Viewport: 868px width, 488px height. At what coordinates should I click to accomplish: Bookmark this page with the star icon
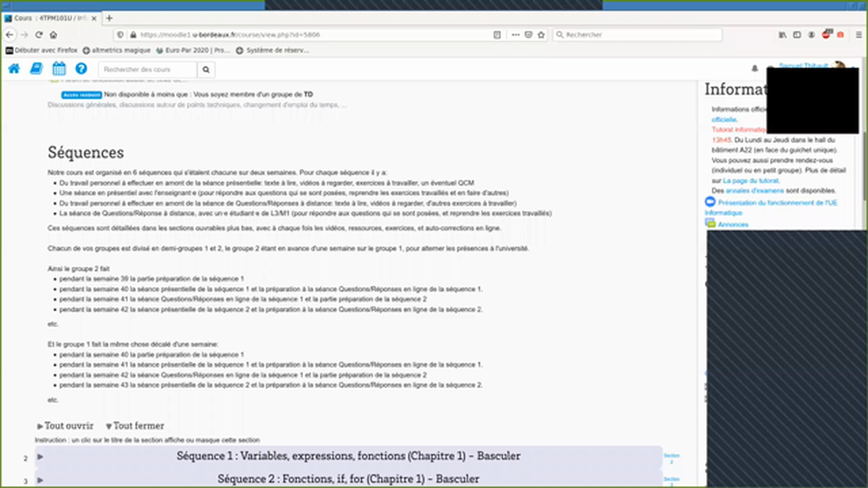(x=541, y=35)
